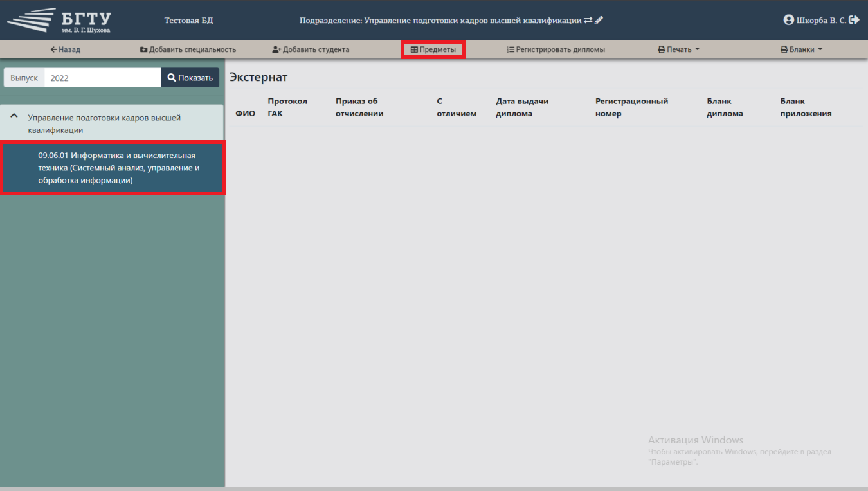
Task: Click the Показать search button
Action: tap(190, 78)
